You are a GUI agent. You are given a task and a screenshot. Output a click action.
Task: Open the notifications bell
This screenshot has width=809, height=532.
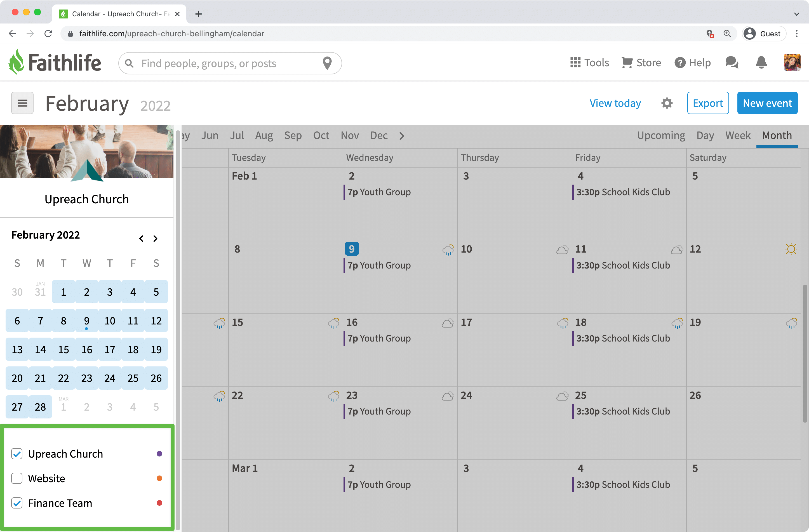(761, 63)
